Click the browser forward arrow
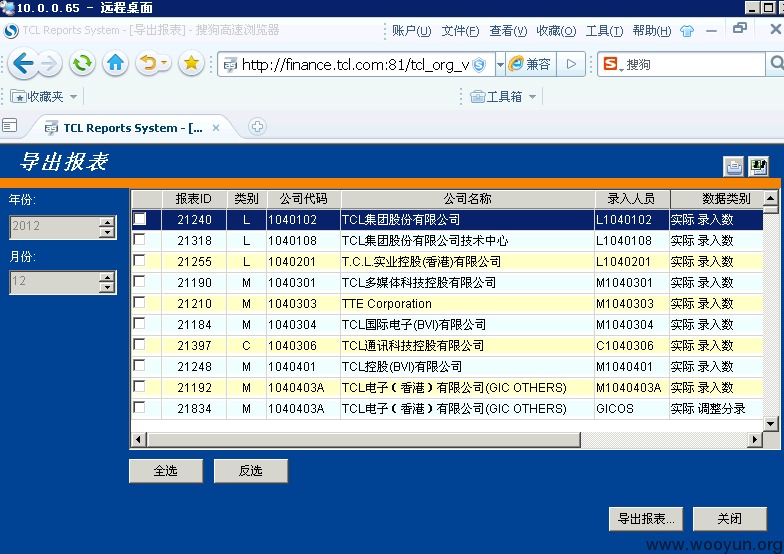 (49, 64)
